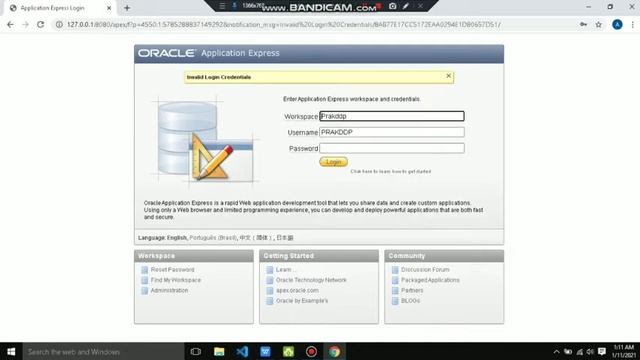Viewport: 640px width, 360px height.
Task: Open the Find My Workspace link
Action: click(176, 280)
